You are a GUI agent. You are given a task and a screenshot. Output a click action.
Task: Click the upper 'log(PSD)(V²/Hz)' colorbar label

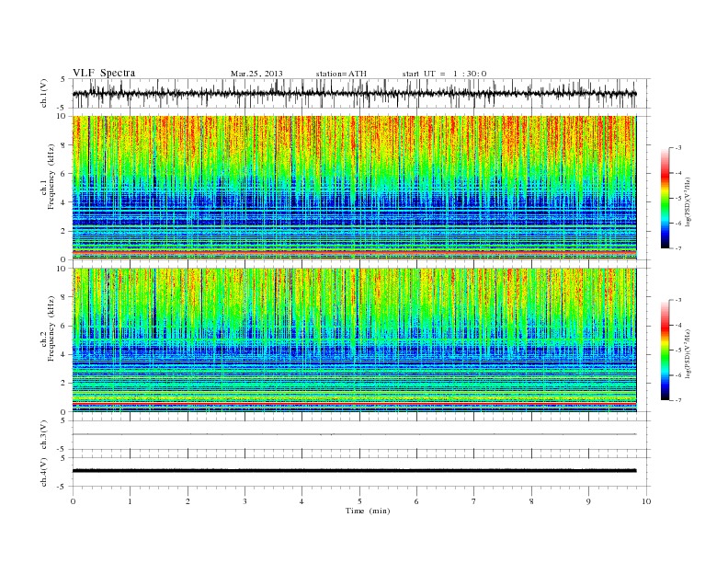tap(689, 201)
